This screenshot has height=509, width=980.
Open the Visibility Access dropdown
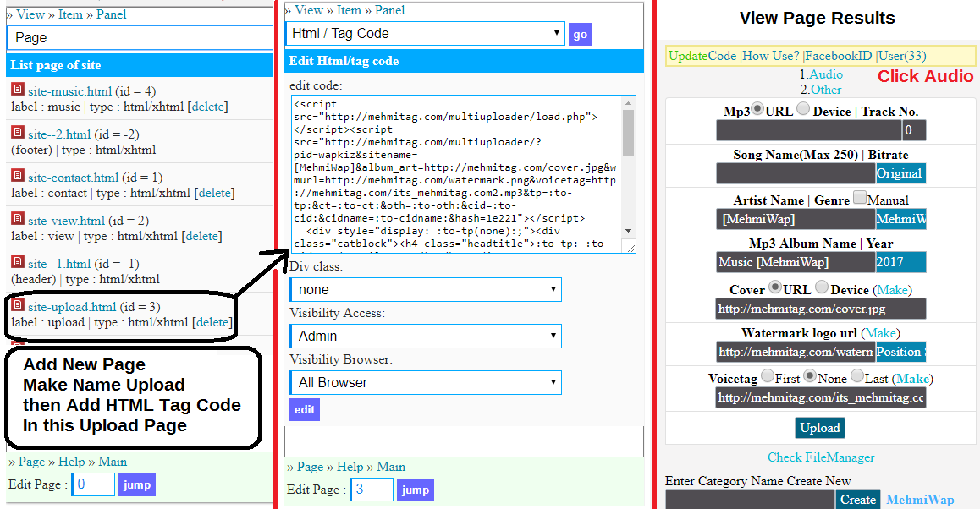pos(425,336)
